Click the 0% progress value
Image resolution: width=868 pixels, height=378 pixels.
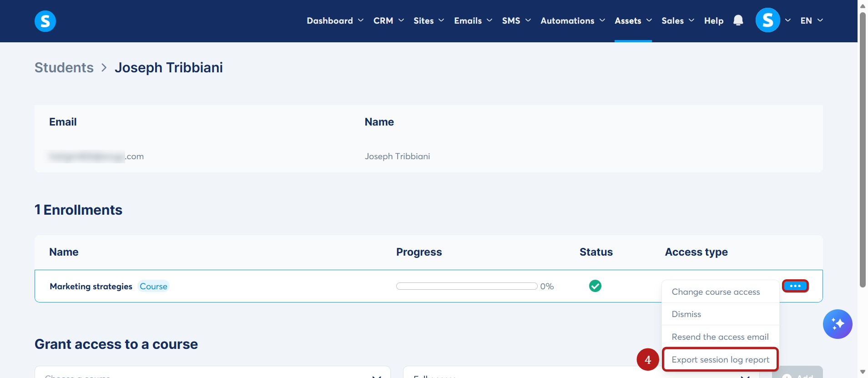(547, 286)
